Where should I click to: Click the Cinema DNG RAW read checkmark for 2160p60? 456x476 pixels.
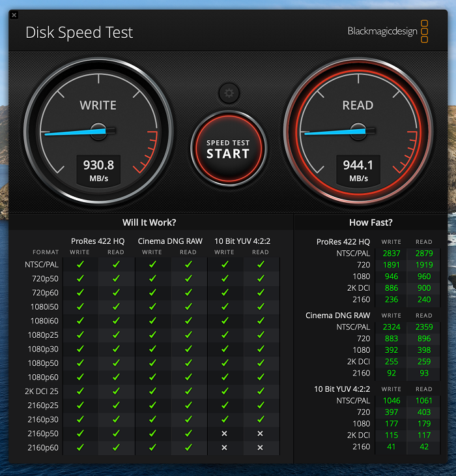tap(188, 447)
